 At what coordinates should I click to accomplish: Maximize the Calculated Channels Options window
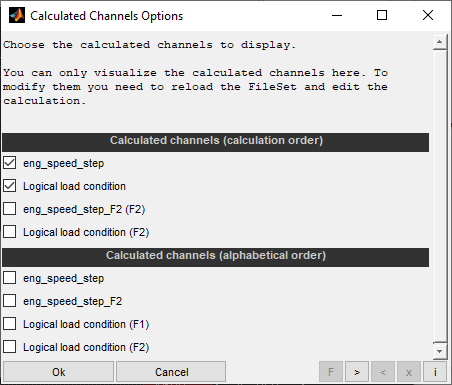coord(382,15)
